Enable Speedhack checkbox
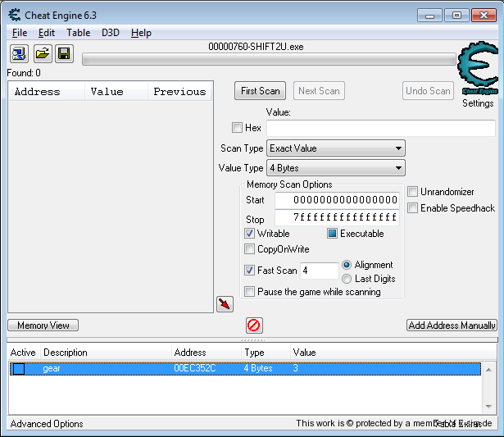504x437 pixels. pyautogui.click(x=413, y=208)
